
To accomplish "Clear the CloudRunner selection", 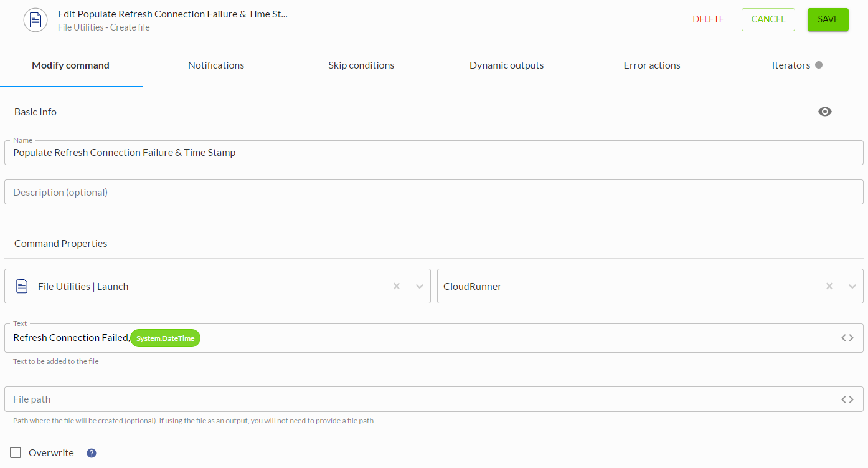I will coord(829,286).
